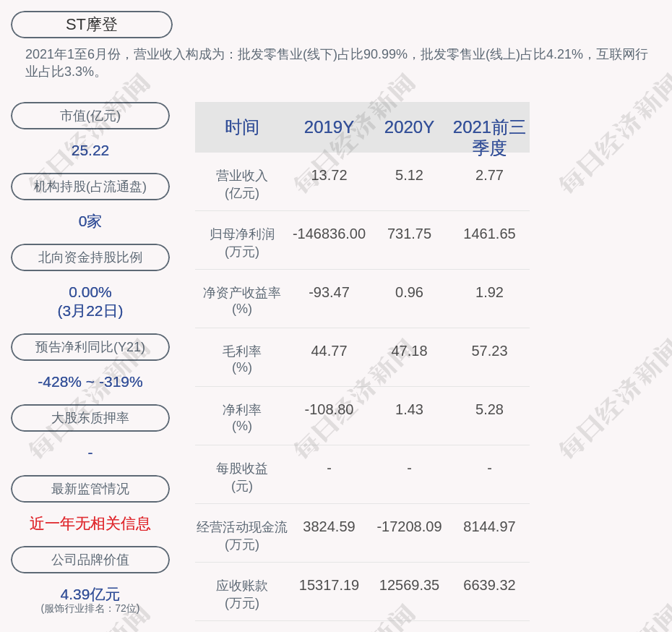Select the 预告净利同比(Y21) pill
The height and width of the screenshot is (632, 672).
click(90, 347)
